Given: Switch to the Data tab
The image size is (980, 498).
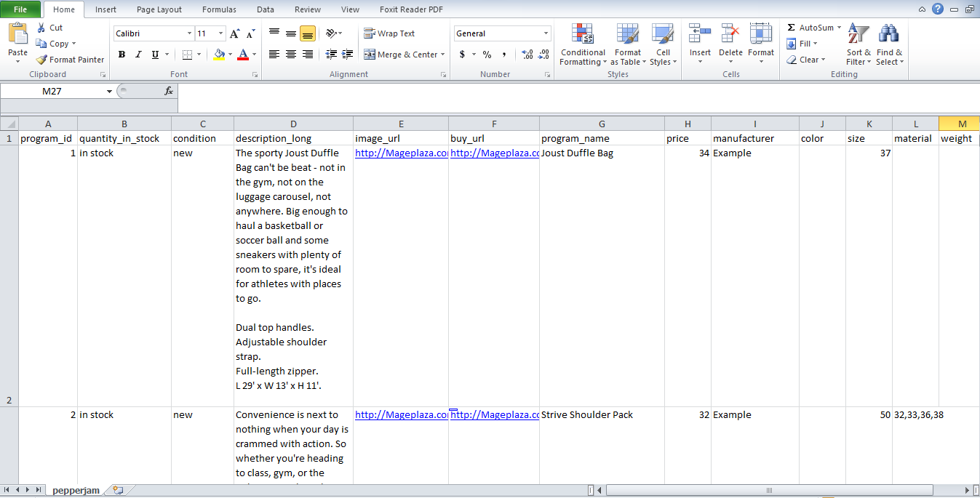Looking at the screenshot, I should (x=266, y=9).
